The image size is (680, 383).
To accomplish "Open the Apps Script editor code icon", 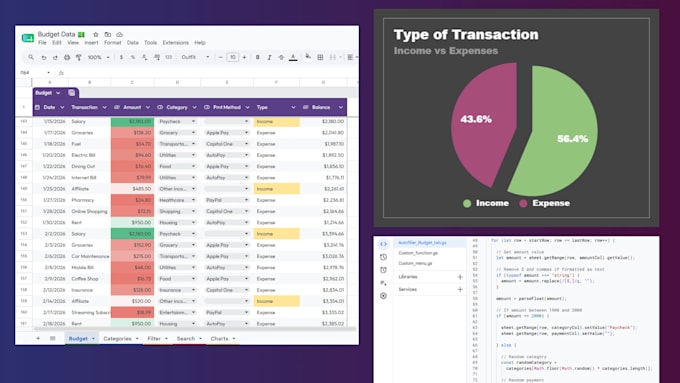I will 383,244.
